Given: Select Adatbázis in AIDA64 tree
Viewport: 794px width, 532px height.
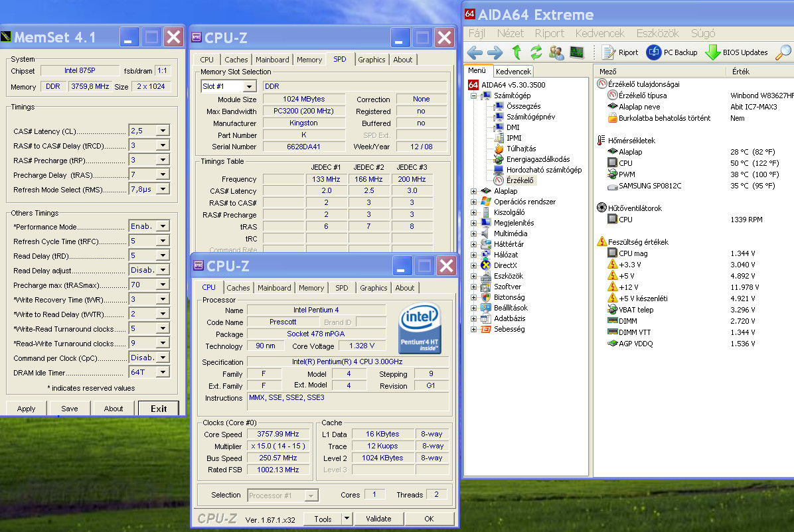Looking at the screenshot, I should (509, 319).
